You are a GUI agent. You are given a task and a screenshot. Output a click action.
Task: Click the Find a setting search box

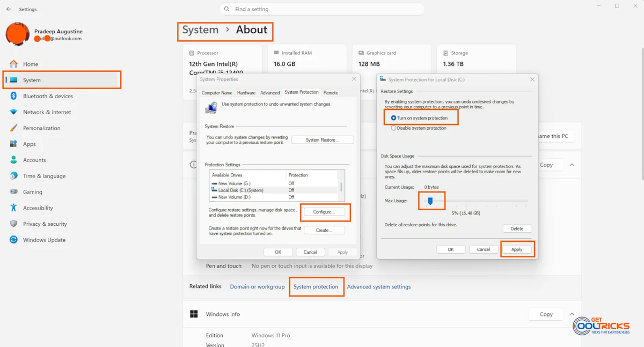[322, 9]
